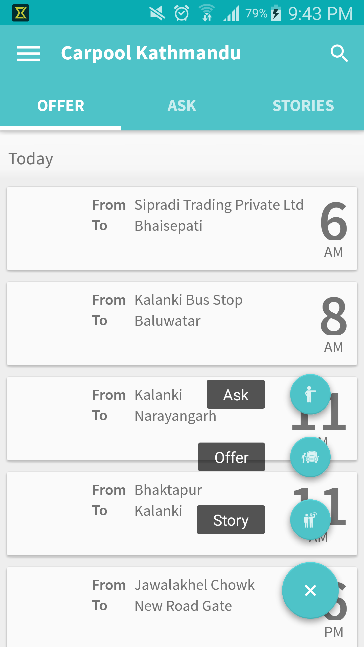The width and height of the screenshot is (364, 647).
Task: Tap the alarm clock status icon
Action: (x=181, y=13)
